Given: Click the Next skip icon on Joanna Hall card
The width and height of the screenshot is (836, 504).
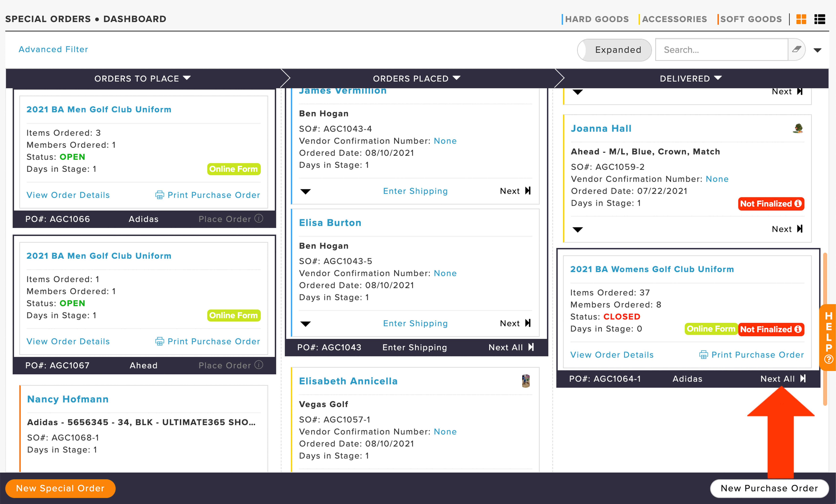Looking at the screenshot, I should pos(800,229).
